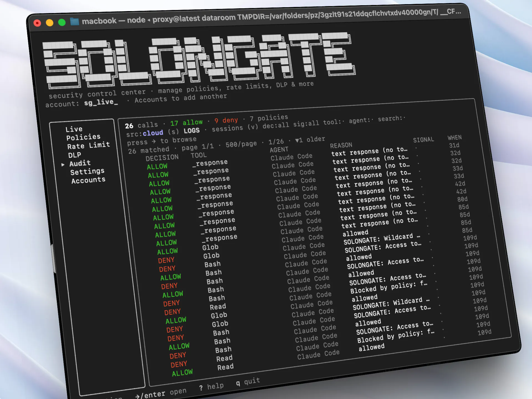Click the 'page 1/1' indicator
Image resolution: width=532 pixels, height=399 pixels.
pos(198,147)
